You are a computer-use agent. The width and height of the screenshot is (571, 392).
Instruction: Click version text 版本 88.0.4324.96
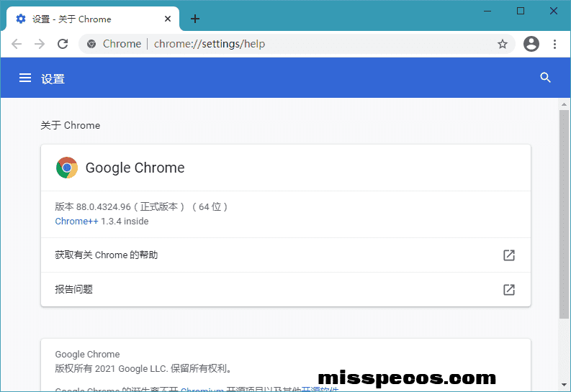point(93,207)
